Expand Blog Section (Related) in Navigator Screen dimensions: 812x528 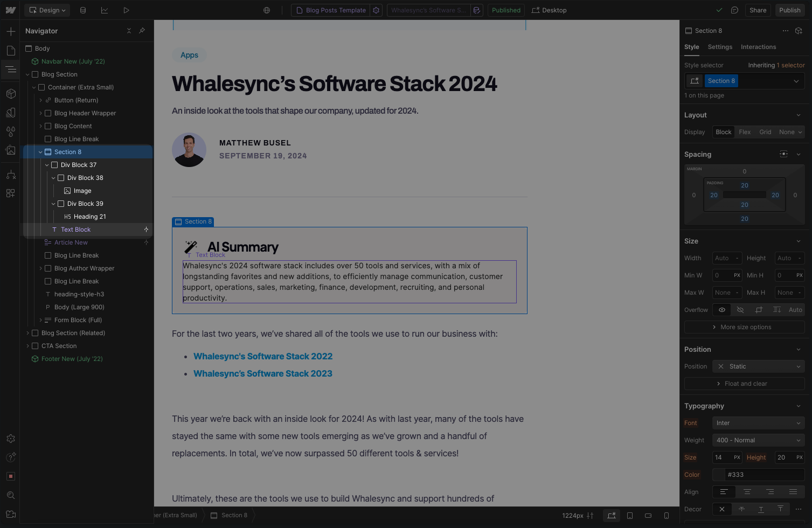[27, 333]
